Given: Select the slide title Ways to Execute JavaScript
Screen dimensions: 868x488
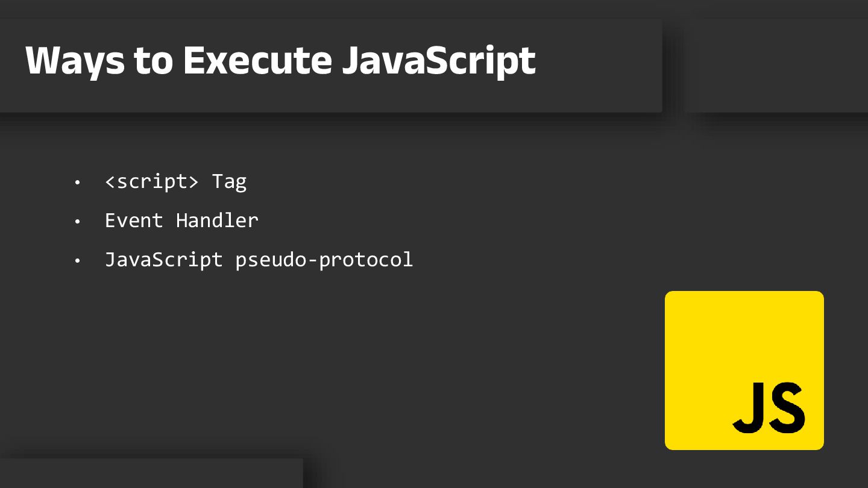Looking at the screenshot, I should (x=280, y=60).
